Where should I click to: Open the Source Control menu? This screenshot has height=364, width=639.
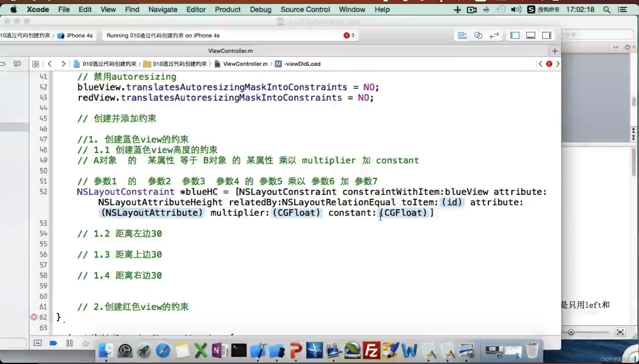pos(305,9)
